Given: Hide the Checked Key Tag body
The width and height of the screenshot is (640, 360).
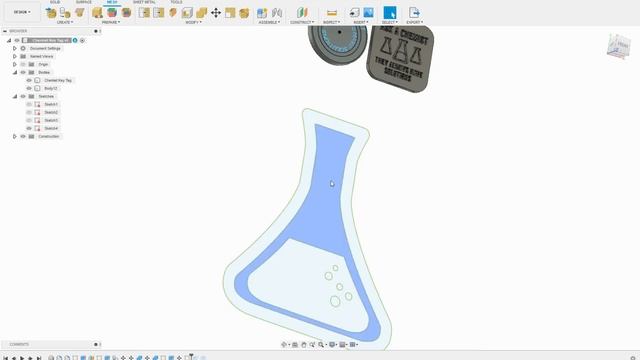Looking at the screenshot, I should [x=29, y=80].
